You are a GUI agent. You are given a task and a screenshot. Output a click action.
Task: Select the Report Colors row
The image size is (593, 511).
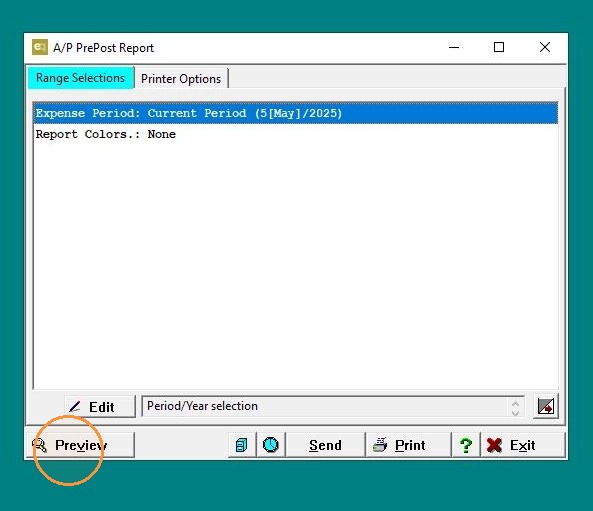click(x=295, y=134)
